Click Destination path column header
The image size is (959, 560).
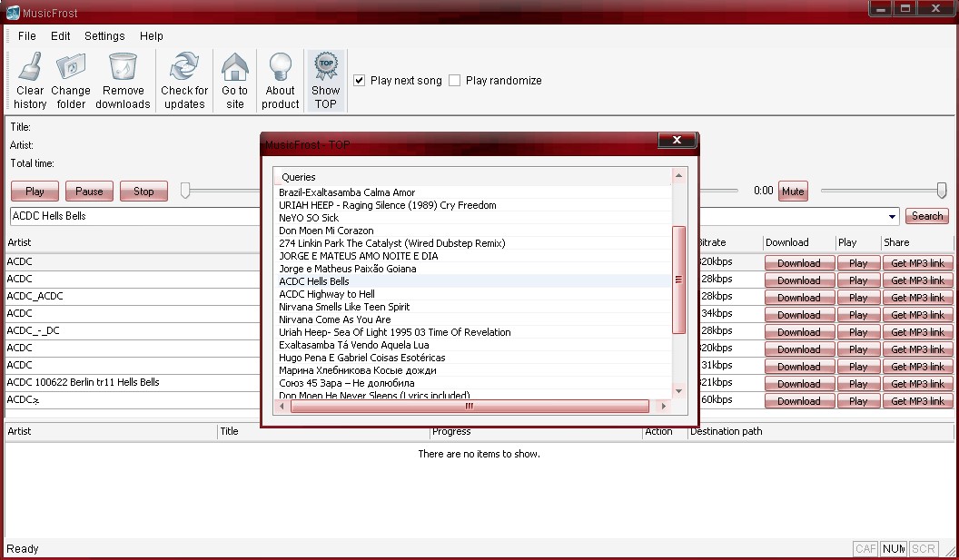click(821, 432)
